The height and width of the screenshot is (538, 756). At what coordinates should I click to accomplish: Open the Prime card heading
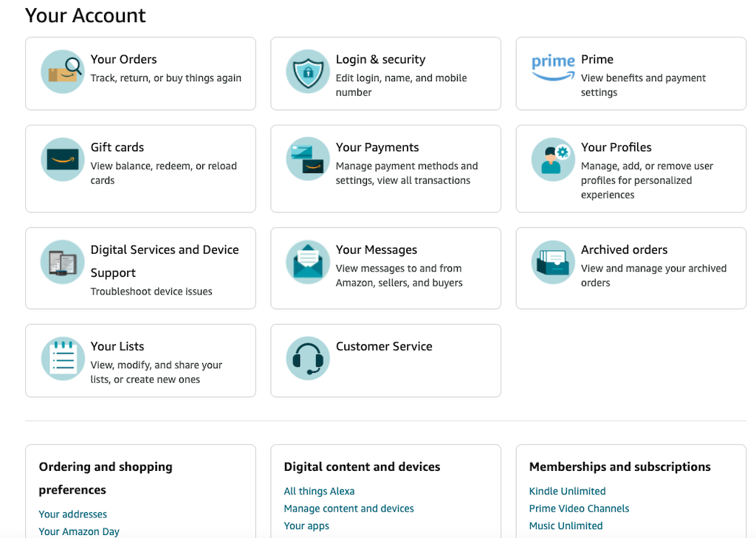597,59
